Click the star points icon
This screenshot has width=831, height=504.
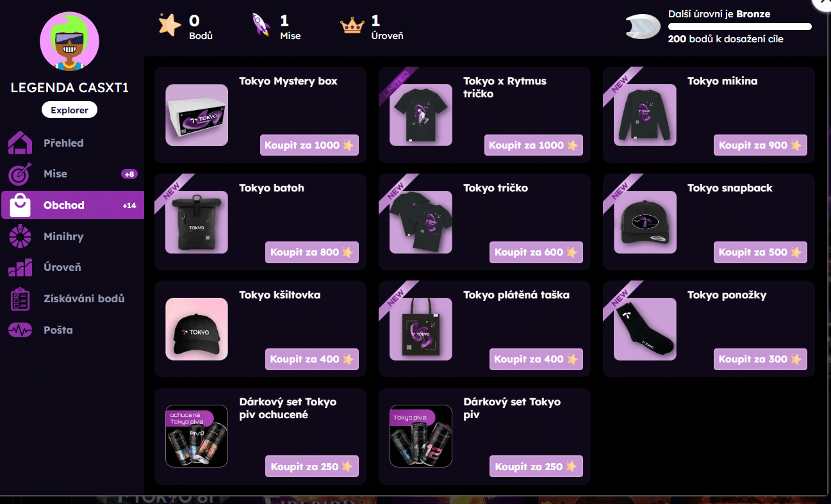(x=170, y=26)
